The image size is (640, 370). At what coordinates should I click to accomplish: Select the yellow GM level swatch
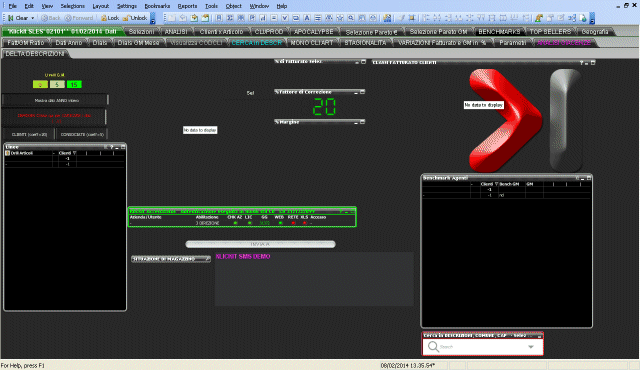(x=40, y=84)
